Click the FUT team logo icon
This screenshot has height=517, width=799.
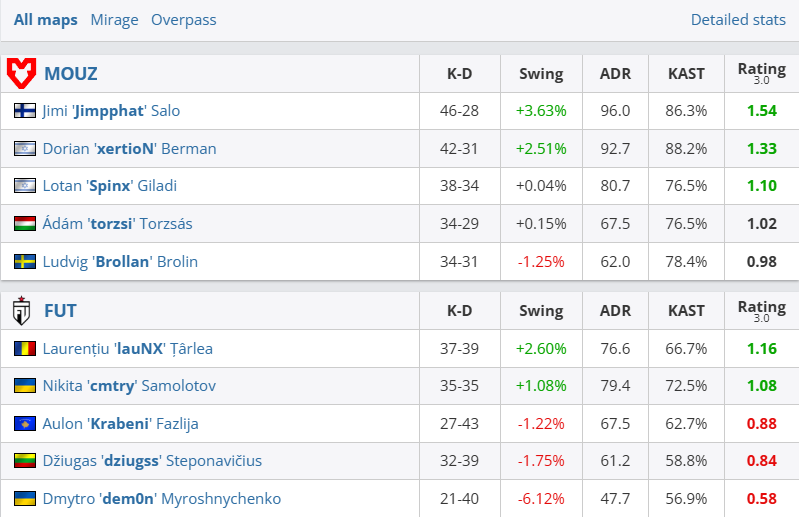click(x=21, y=311)
